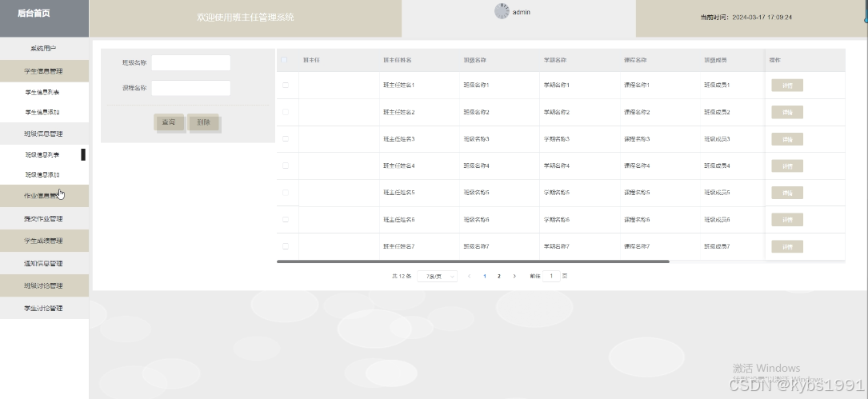Check the row with 班主任姓名3

tap(286, 139)
